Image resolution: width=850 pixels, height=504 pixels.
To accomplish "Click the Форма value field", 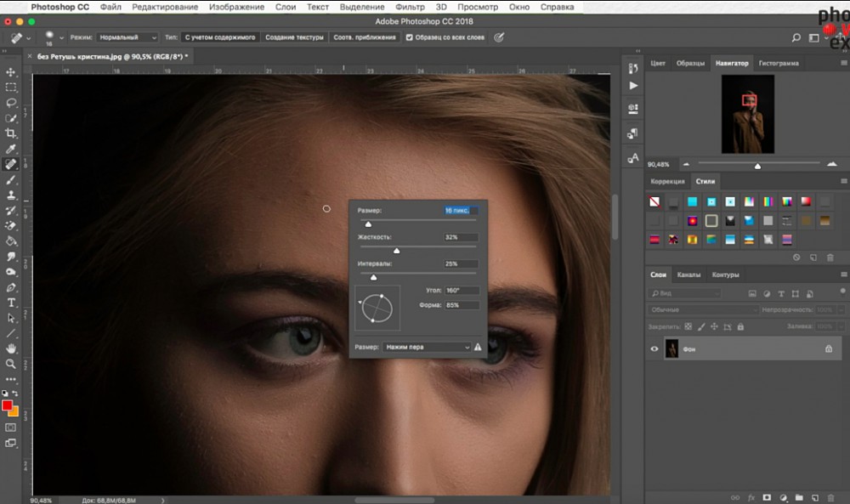I will [x=462, y=305].
